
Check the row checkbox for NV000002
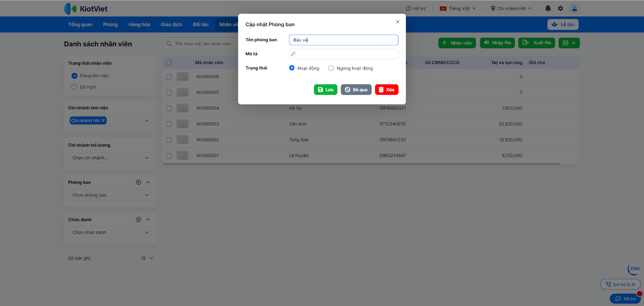click(x=169, y=140)
